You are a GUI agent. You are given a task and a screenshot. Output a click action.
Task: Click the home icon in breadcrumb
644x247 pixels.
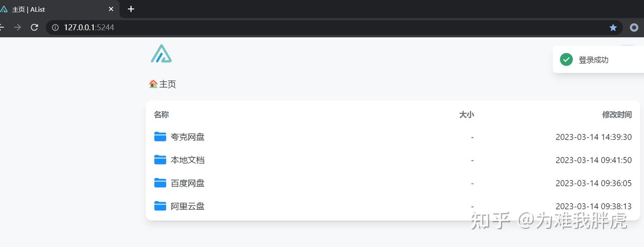point(153,84)
